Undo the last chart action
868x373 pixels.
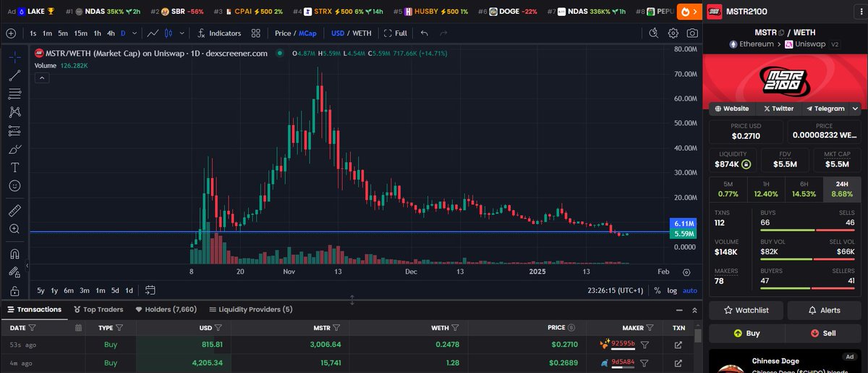(x=424, y=33)
